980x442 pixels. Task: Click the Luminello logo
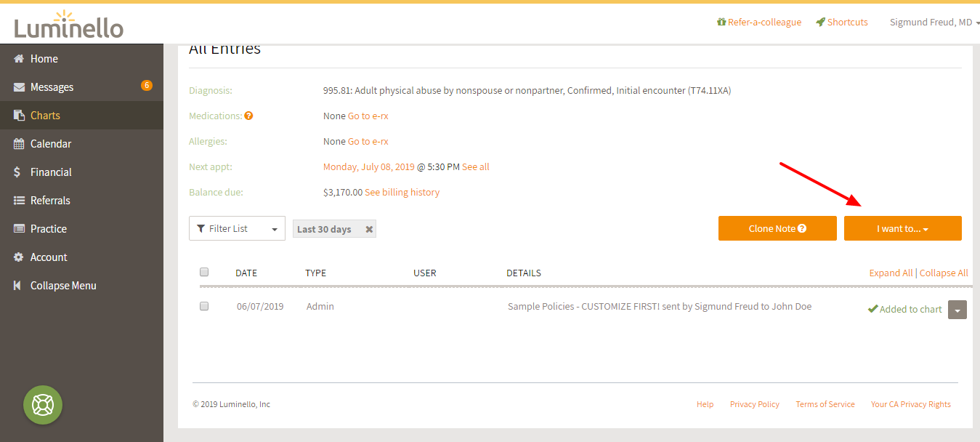[68, 24]
